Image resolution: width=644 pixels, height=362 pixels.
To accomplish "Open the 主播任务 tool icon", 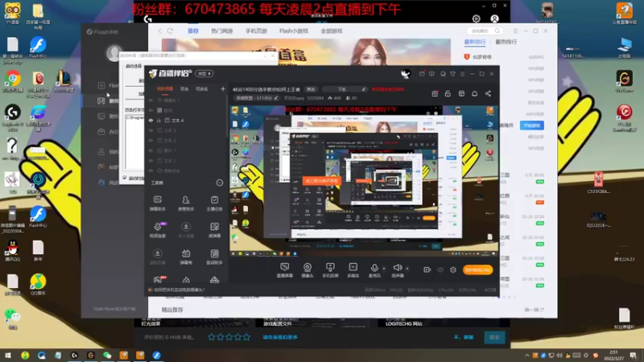I will 214,204.
